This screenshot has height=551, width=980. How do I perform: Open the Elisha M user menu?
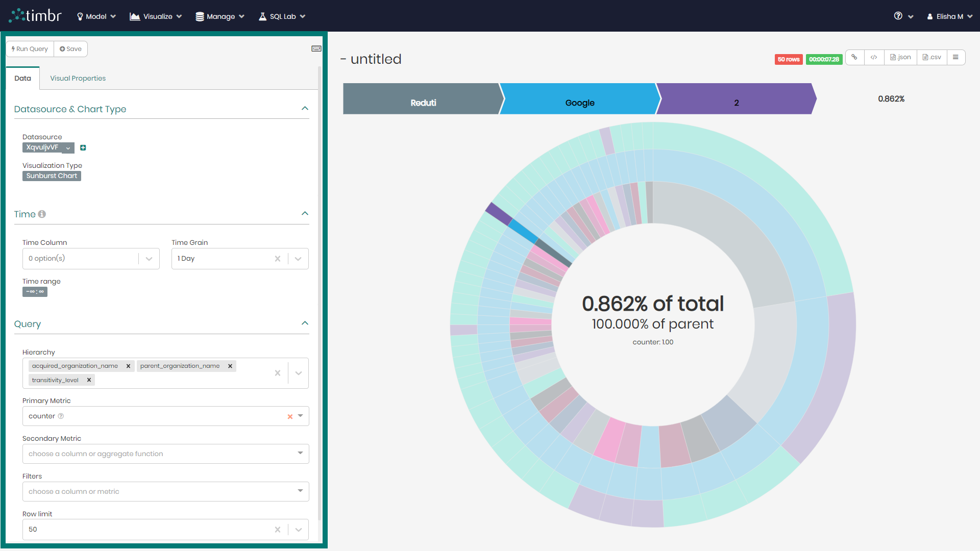click(x=949, y=16)
